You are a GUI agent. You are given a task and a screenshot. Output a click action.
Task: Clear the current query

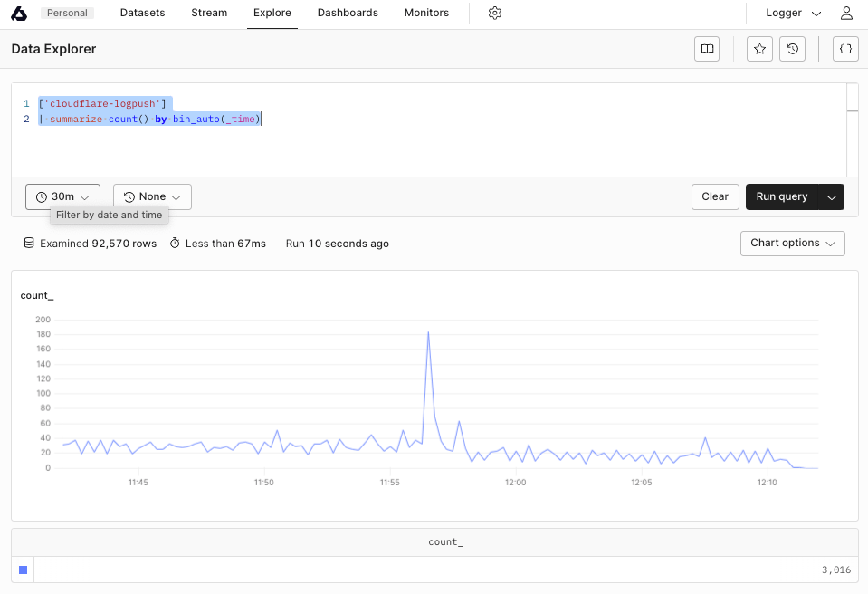click(715, 196)
